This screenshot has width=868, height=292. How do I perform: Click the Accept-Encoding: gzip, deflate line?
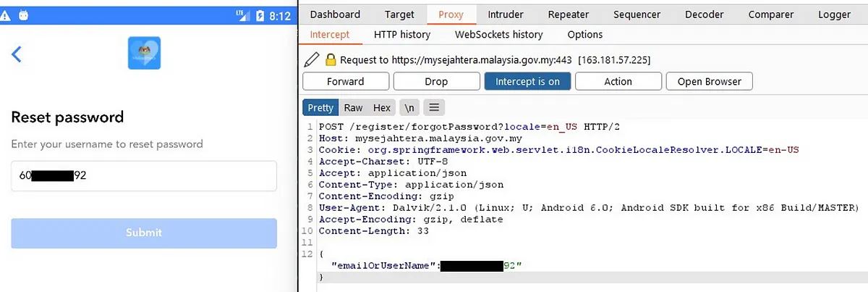[410, 219]
